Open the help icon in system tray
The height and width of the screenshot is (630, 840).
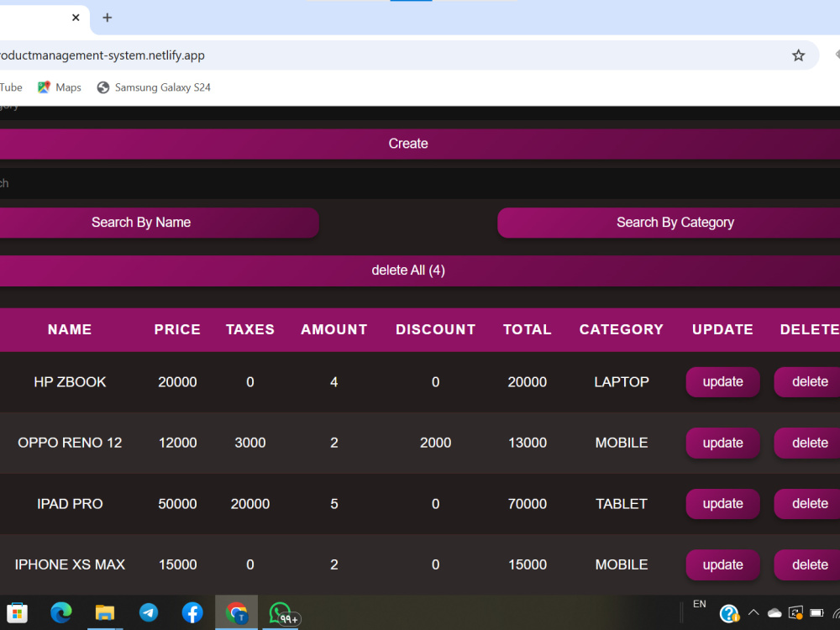coord(729,613)
